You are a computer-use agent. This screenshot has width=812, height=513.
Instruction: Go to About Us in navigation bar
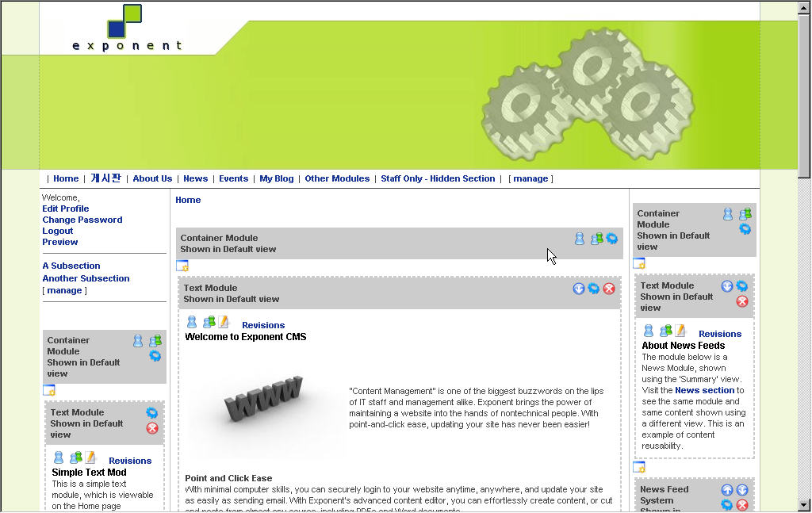click(152, 178)
